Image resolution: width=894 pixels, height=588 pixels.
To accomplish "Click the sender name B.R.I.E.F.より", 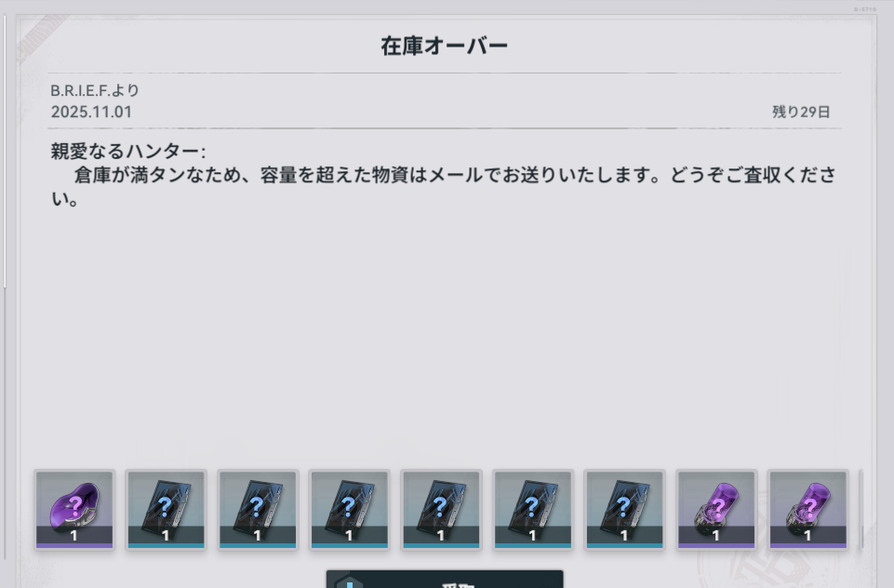I will coord(95,90).
